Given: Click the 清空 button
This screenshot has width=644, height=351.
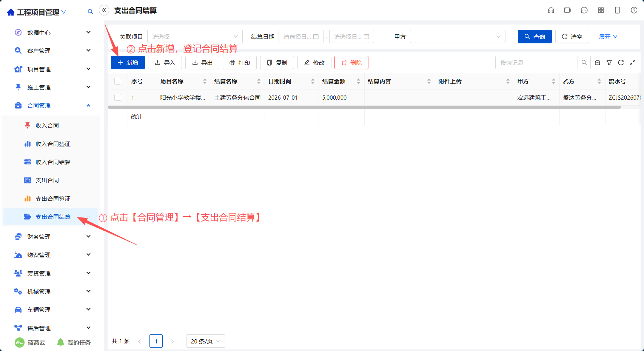Looking at the screenshot, I should click(572, 37).
